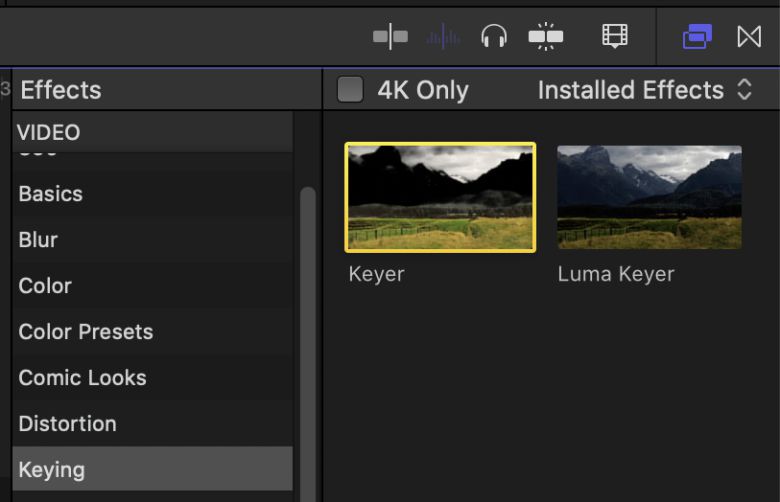The image size is (780, 502).
Task: Toggle timeline snapping icon
Action: tap(546, 37)
